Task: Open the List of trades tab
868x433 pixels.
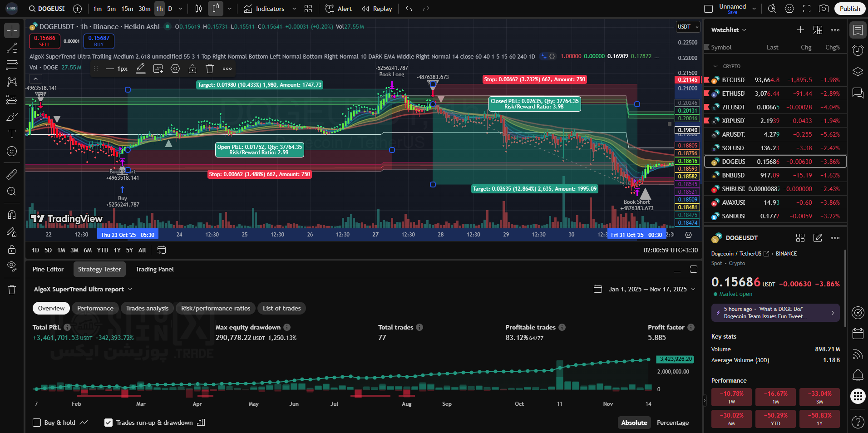Action: click(281, 308)
